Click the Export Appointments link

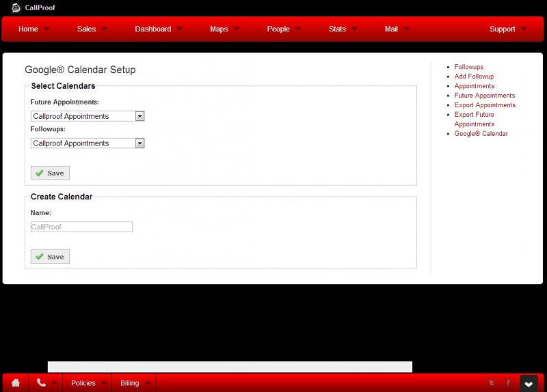point(485,105)
